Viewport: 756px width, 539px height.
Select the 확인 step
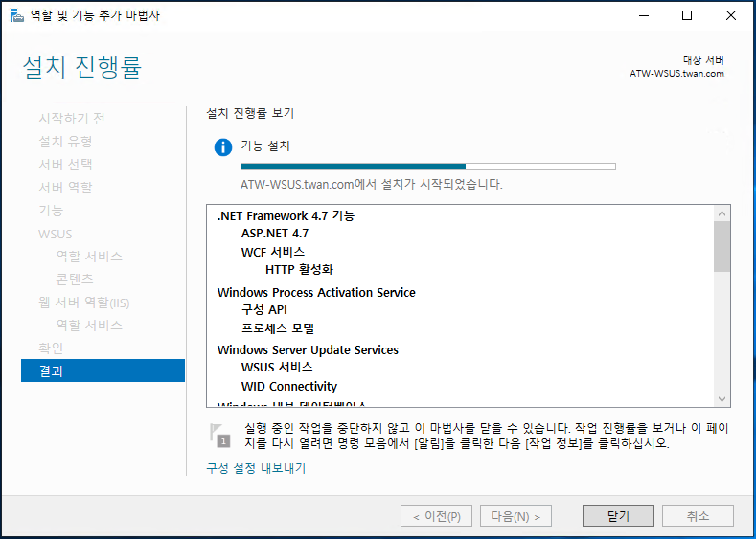tap(51, 348)
